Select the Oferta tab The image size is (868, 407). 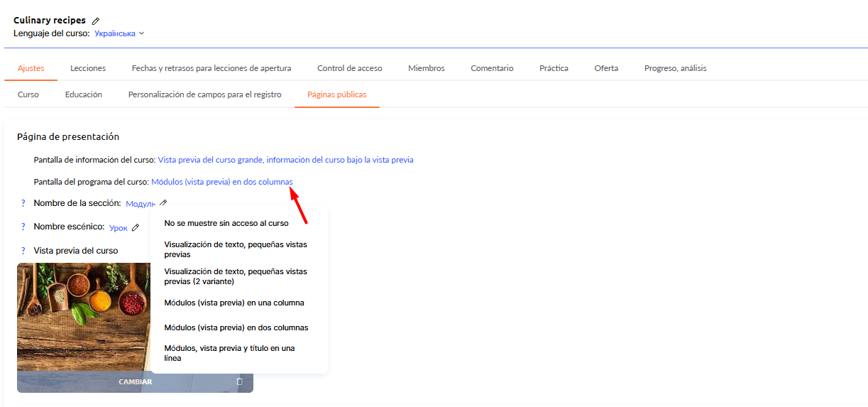click(606, 68)
